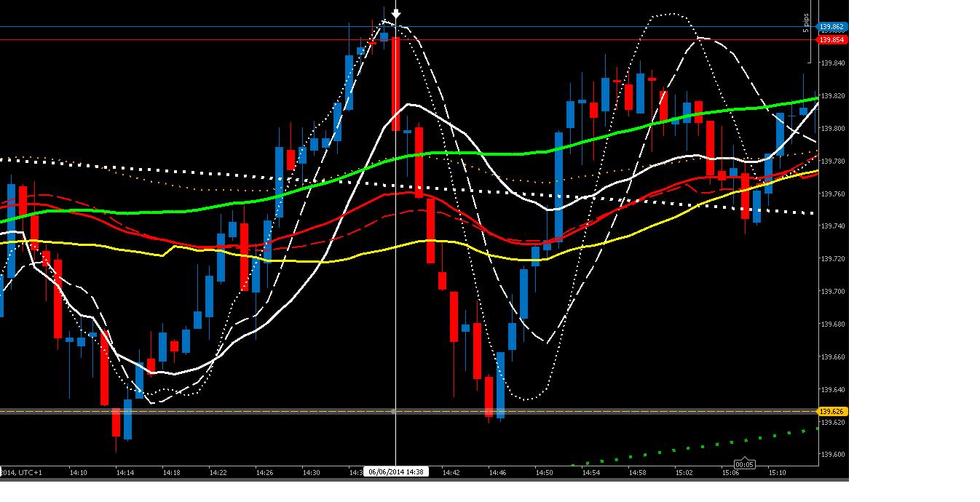This screenshot has width=980, height=502.
Task: Click the white down arrow marker above the chart
Action: click(396, 12)
